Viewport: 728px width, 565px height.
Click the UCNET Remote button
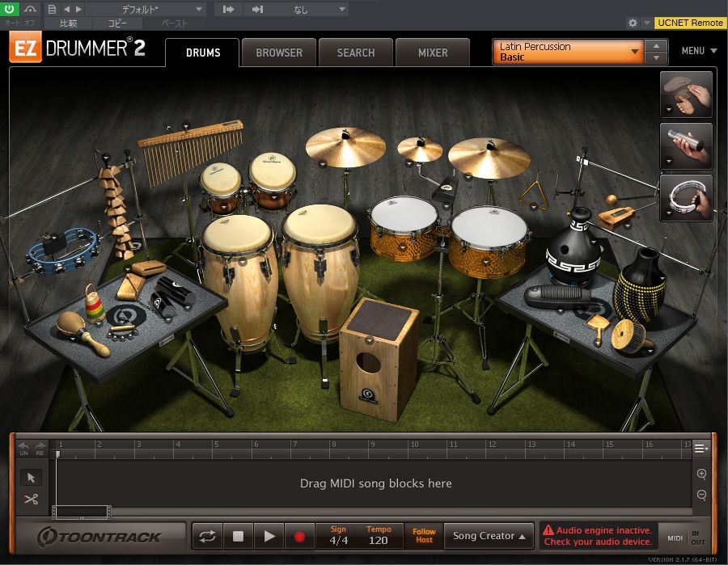[x=690, y=23]
